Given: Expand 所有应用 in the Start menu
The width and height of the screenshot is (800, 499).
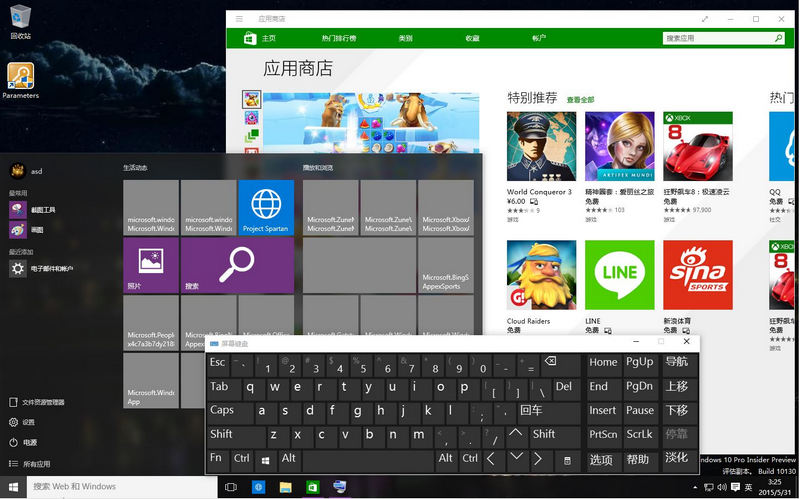Looking at the screenshot, I should coord(30,464).
